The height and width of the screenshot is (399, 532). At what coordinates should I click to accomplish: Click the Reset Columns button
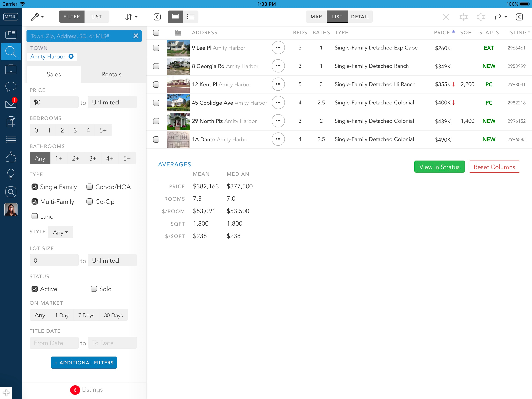click(x=494, y=167)
